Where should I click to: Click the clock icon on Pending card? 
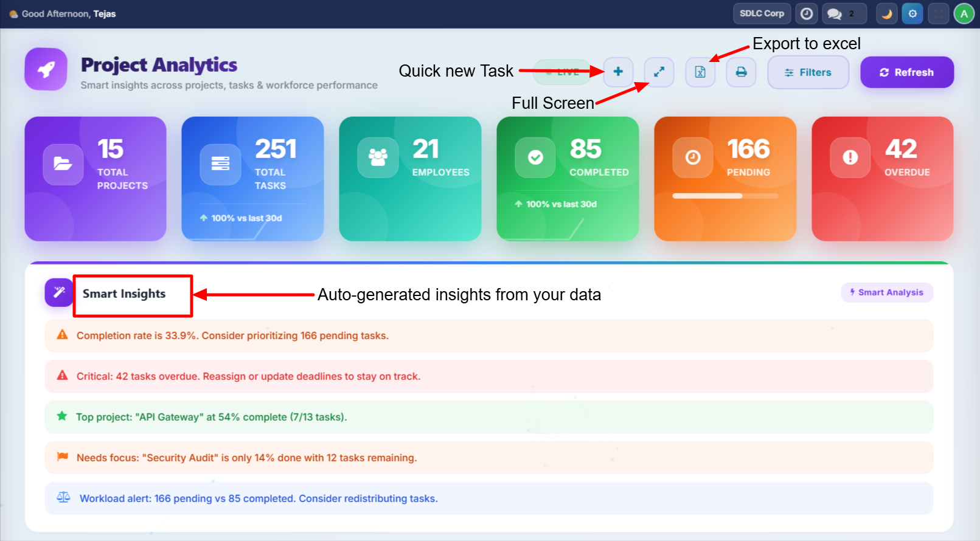(693, 157)
